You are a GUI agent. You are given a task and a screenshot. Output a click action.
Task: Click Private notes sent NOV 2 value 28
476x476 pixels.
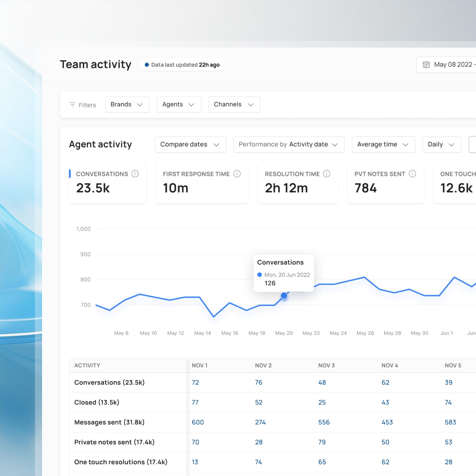pos(259,442)
